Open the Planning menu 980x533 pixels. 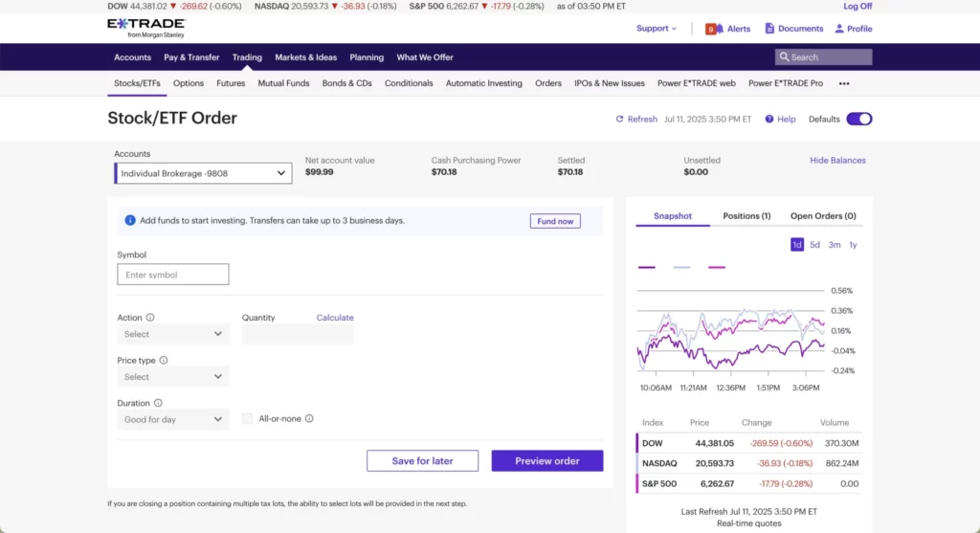[367, 56]
